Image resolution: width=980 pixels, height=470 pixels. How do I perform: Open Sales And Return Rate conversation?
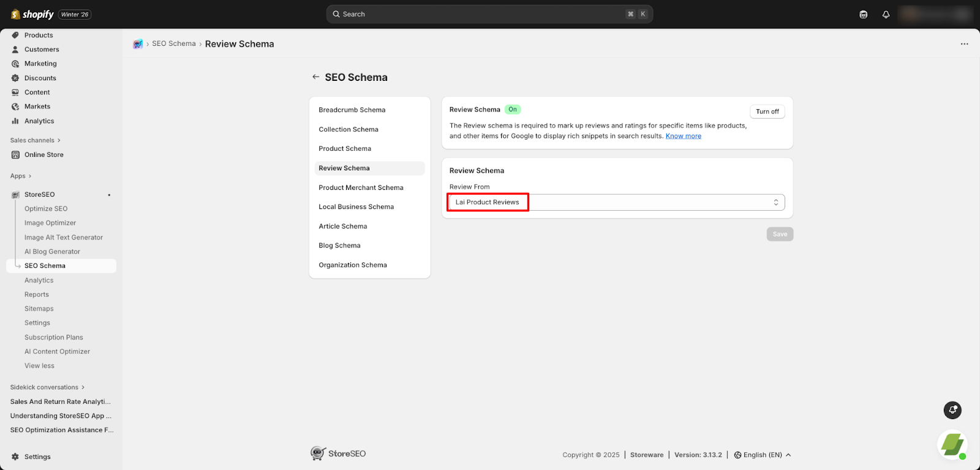[x=61, y=401]
